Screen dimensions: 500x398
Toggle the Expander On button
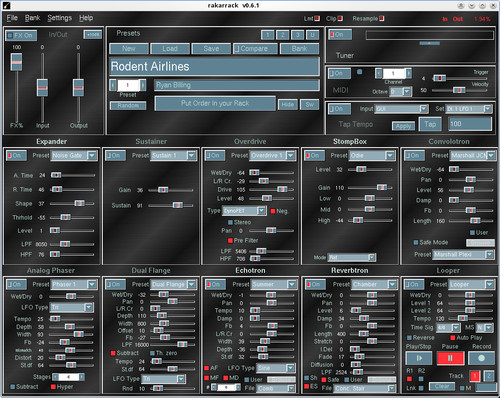(16, 155)
